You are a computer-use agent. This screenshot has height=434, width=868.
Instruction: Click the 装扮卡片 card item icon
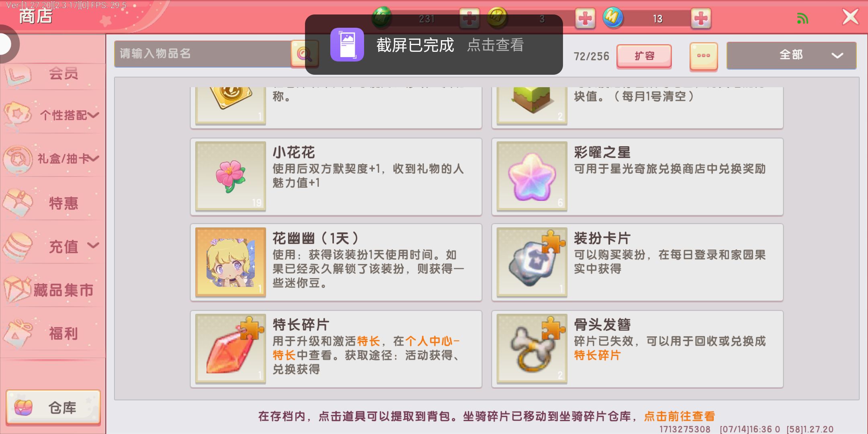pos(532,262)
